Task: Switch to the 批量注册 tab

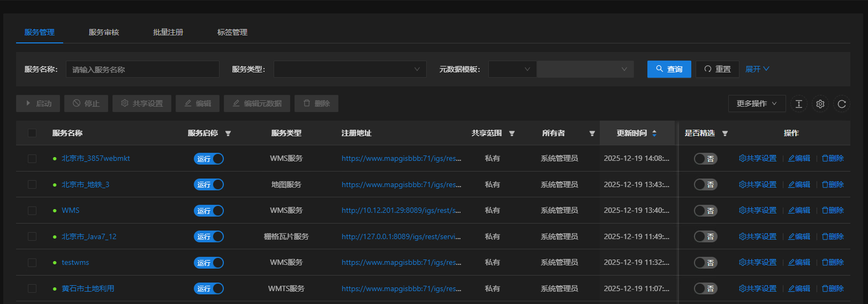Action: coord(168,32)
